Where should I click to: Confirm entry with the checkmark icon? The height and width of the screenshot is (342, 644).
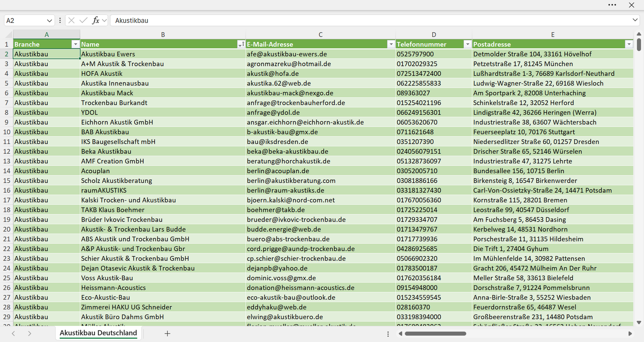point(83,20)
